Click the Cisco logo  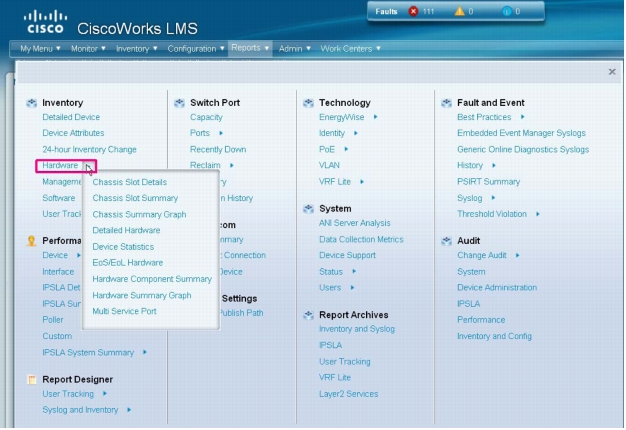pos(45,22)
